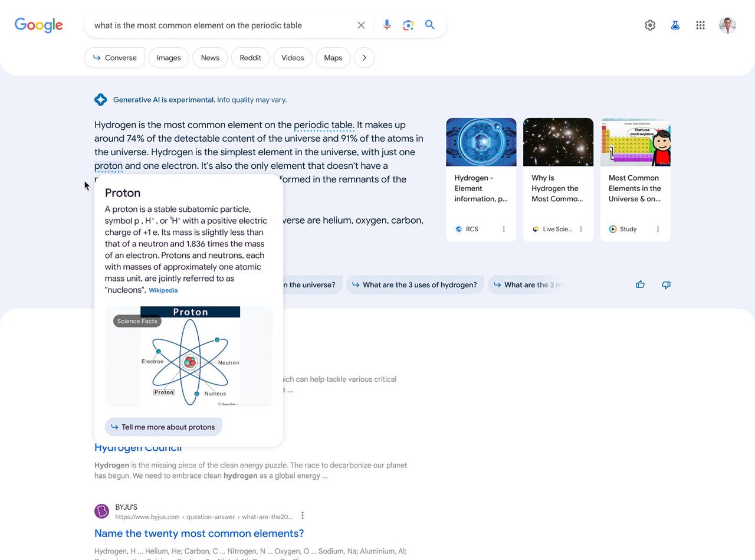Clear the search query text
This screenshot has height=560, width=755.
tap(361, 25)
